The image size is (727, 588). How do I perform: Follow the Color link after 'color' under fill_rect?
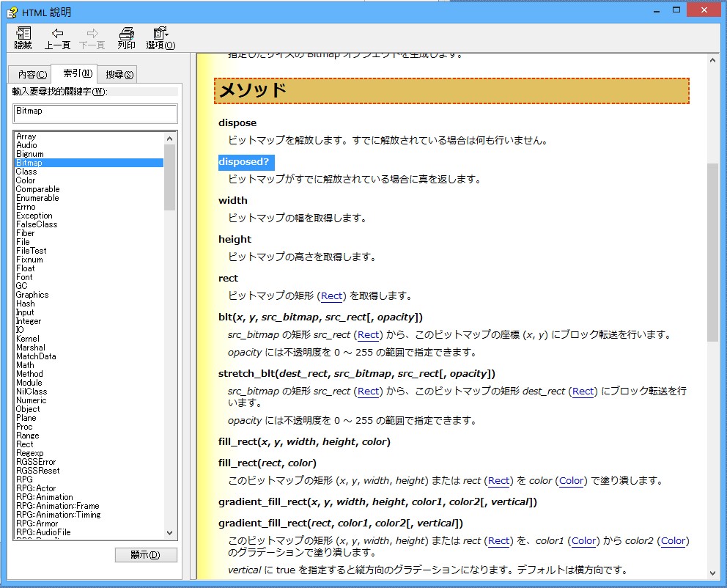click(x=571, y=481)
